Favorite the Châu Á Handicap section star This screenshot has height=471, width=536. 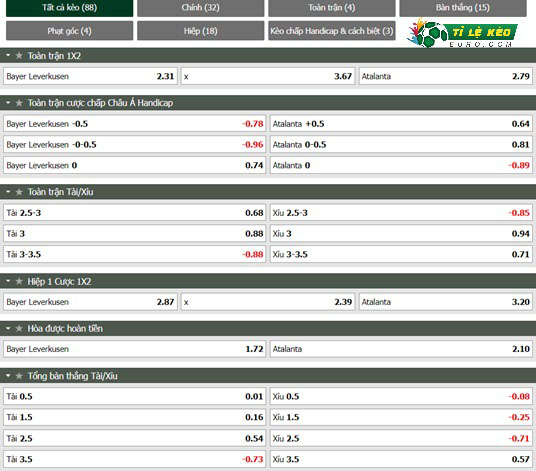click(x=19, y=103)
